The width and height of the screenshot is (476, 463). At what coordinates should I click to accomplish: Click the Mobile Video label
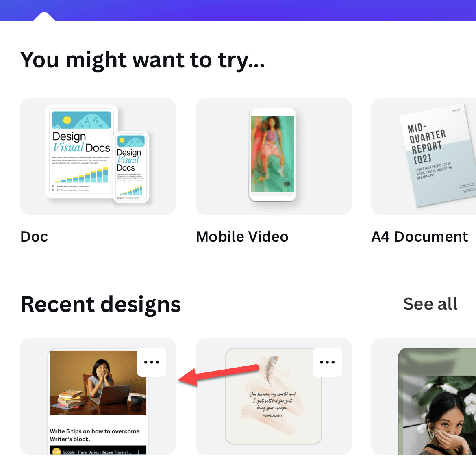(x=242, y=236)
